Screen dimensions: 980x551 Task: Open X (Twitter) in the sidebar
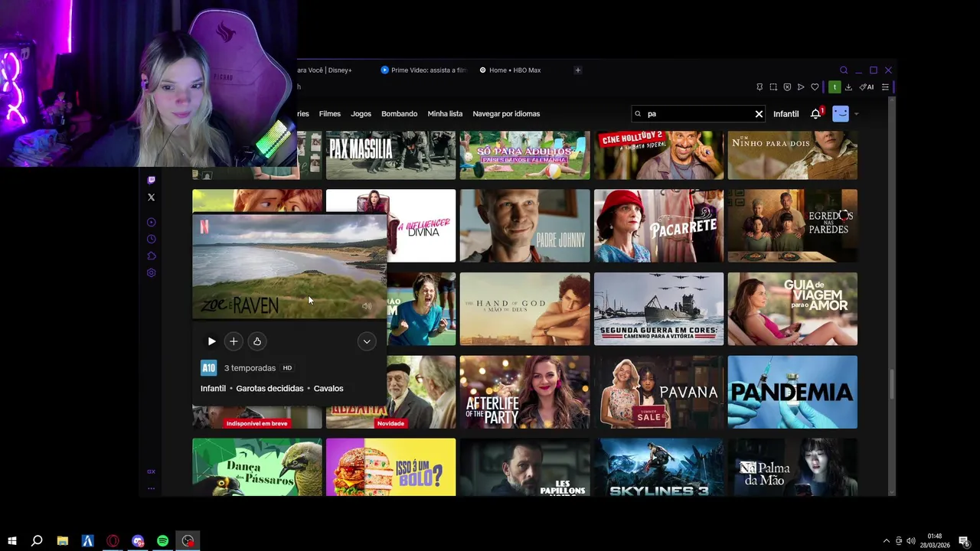coord(151,197)
